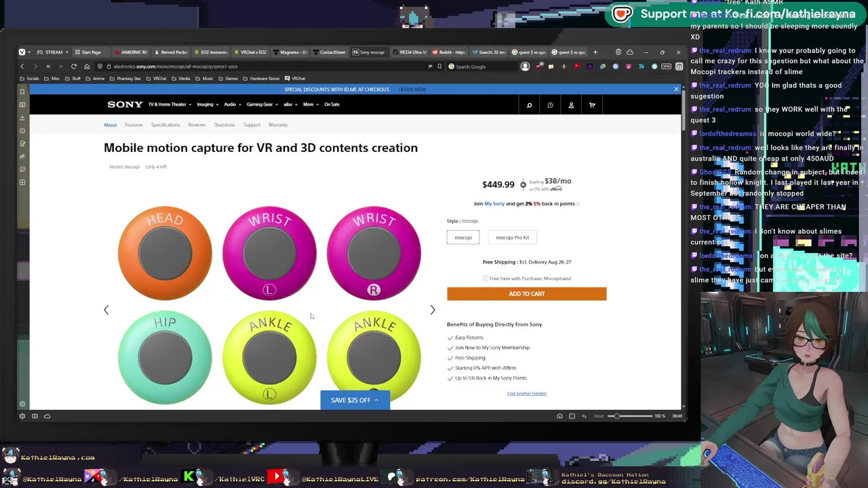Switch to the Specifications tab

click(x=165, y=125)
